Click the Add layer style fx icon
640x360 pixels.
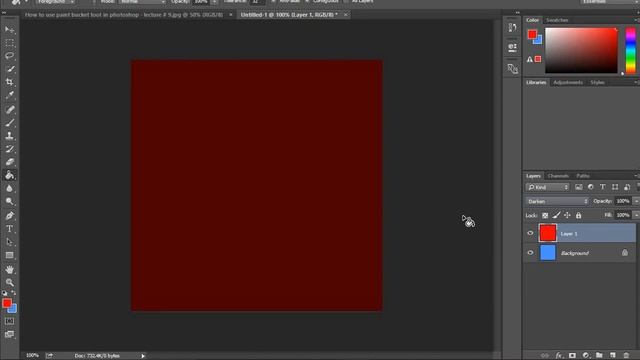[559, 356]
